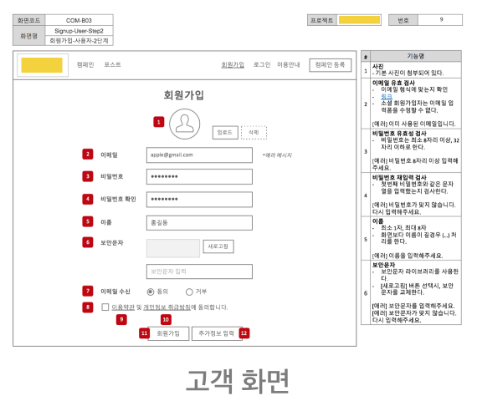
Task: Open the 로그인 menu item
Action: tap(262, 65)
